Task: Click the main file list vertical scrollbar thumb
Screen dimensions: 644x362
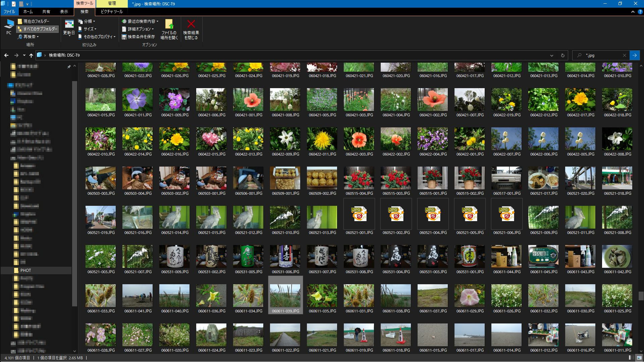Action: (641, 296)
